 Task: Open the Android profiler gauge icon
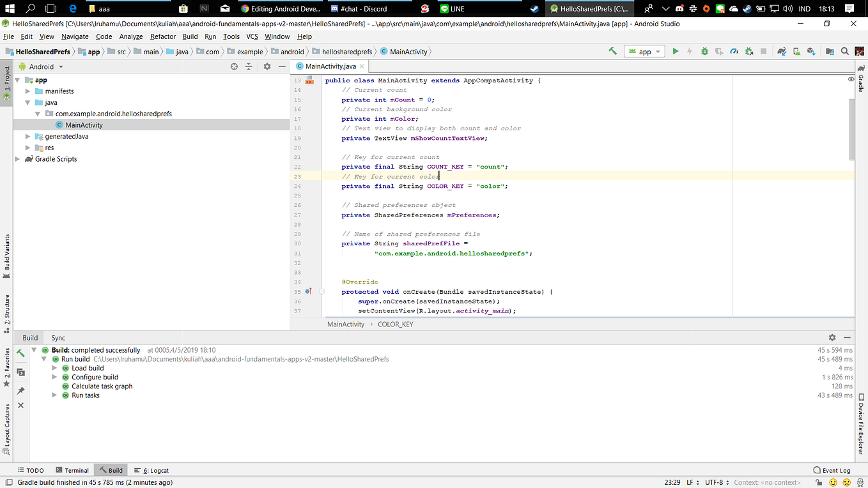[734, 52]
